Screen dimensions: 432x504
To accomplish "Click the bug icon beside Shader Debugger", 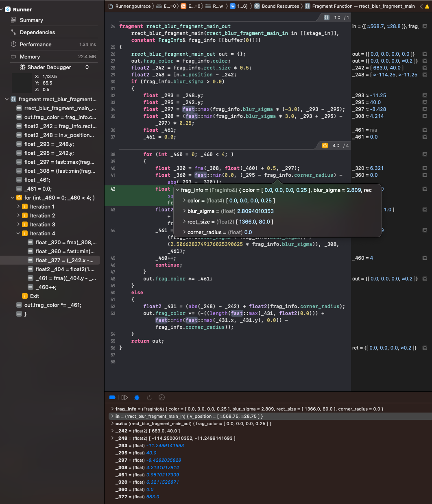I will (x=23, y=67).
